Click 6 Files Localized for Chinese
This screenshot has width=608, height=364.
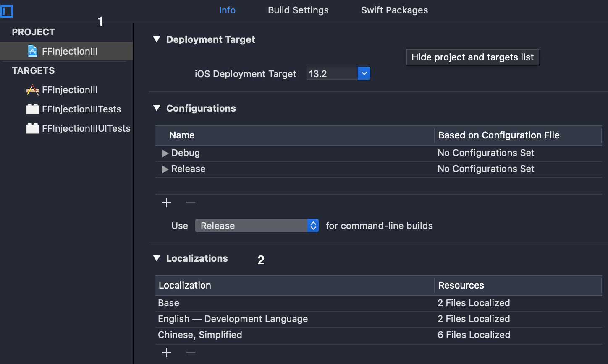tap(474, 335)
